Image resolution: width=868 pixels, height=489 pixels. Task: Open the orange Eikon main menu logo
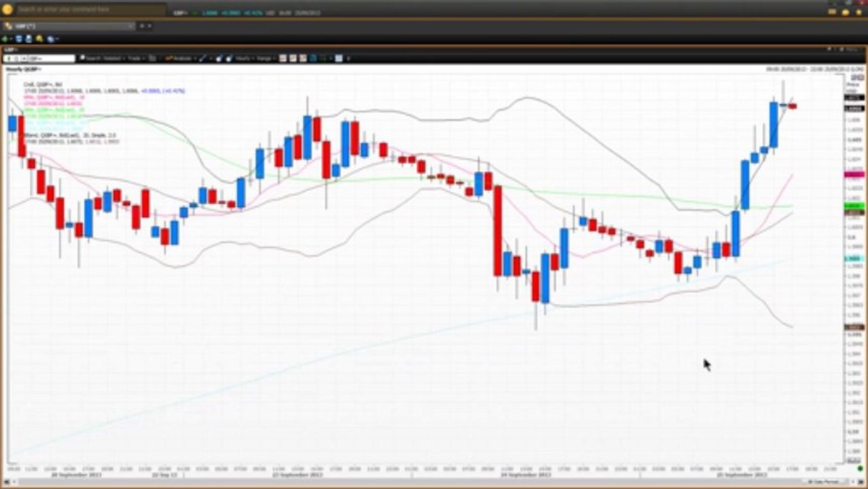tap(7, 10)
